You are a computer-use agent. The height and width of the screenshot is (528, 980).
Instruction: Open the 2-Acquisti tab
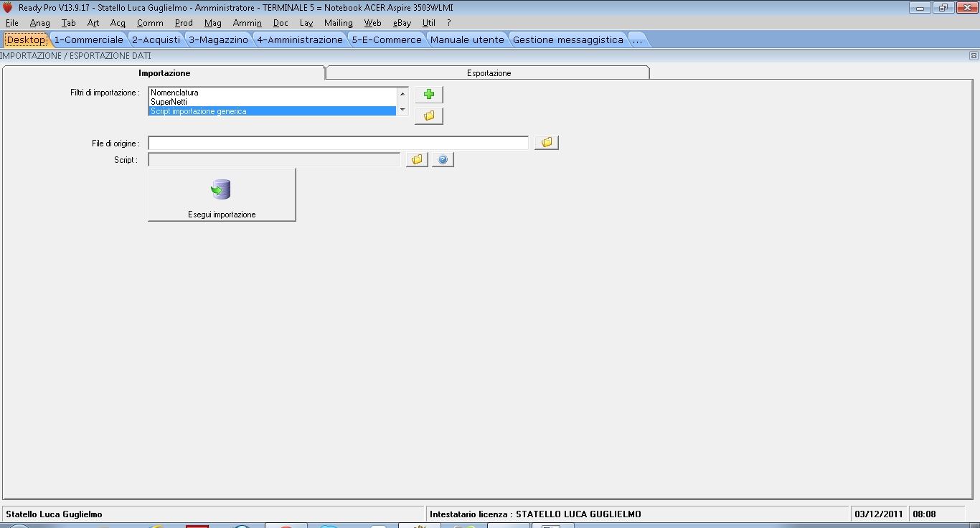click(156, 39)
